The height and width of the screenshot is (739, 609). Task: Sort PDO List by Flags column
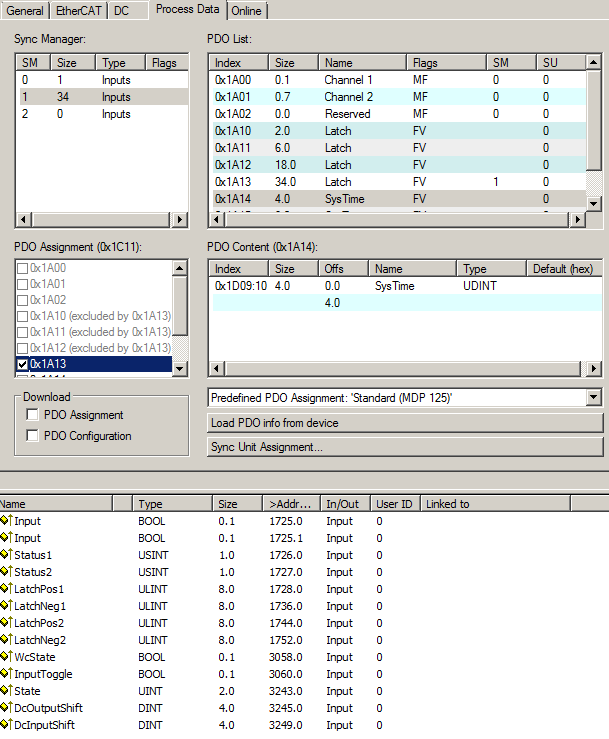[446, 63]
